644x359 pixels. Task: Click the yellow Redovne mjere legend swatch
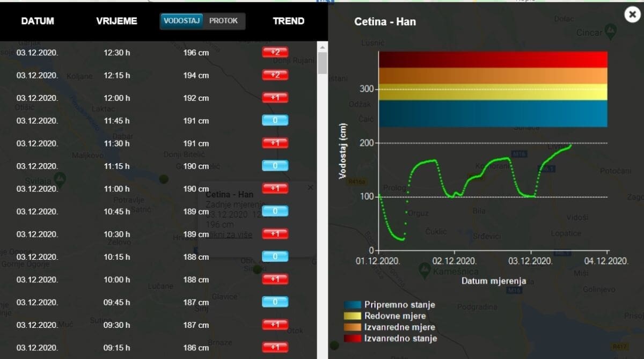click(353, 316)
